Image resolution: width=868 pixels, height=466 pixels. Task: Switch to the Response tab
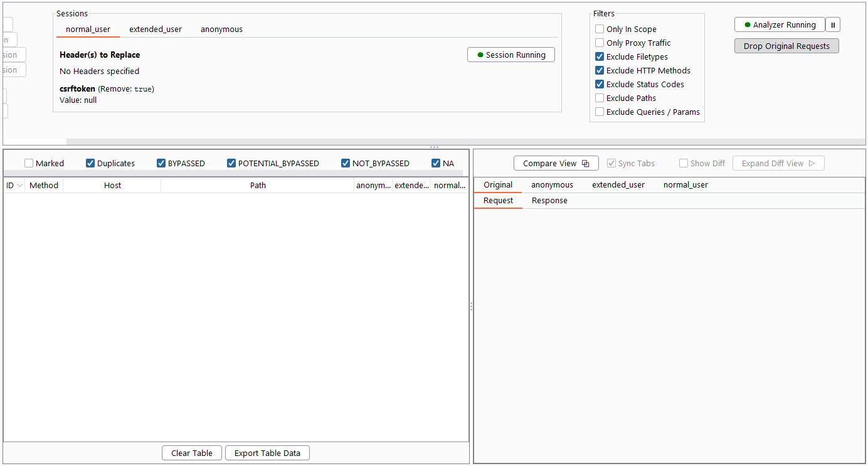pos(549,201)
